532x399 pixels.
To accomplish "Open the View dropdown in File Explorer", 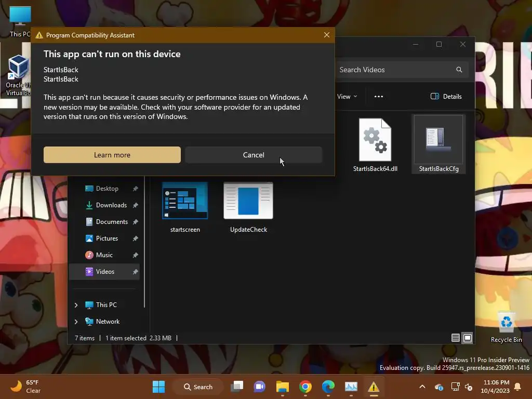I will click(x=347, y=96).
